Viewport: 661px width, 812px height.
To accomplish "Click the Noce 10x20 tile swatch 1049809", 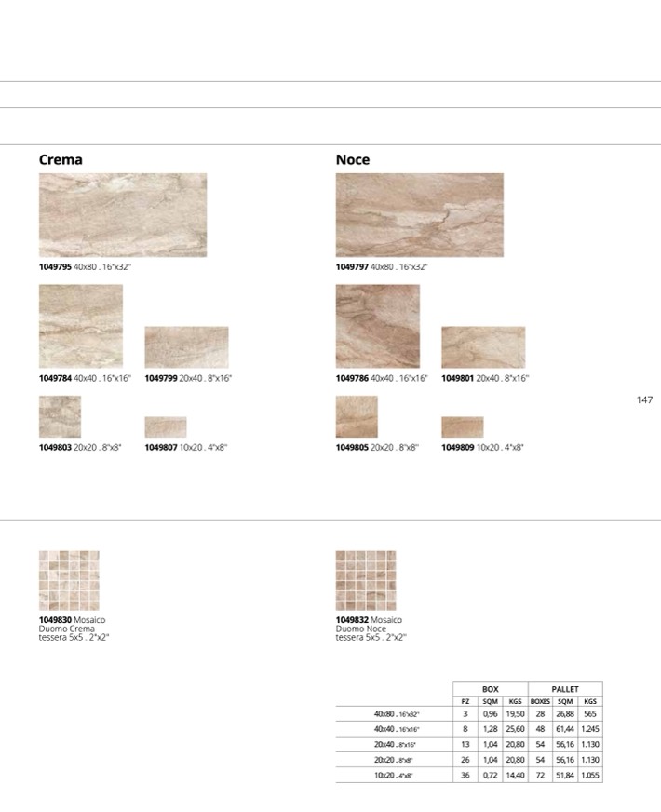I will [x=463, y=427].
